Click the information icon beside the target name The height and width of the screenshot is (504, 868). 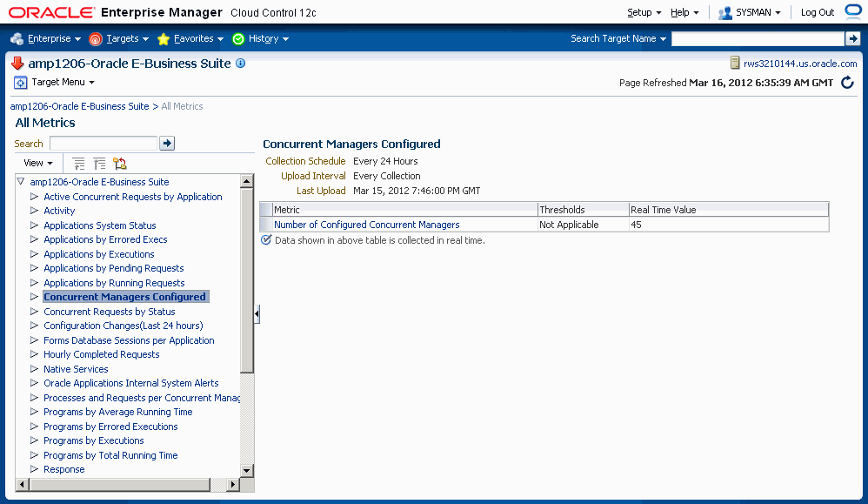[240, 64]
